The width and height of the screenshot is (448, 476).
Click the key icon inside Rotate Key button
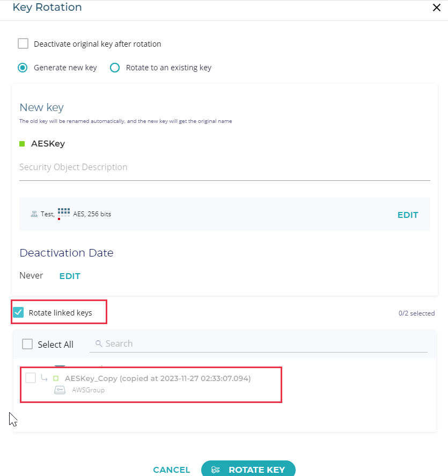216,470
